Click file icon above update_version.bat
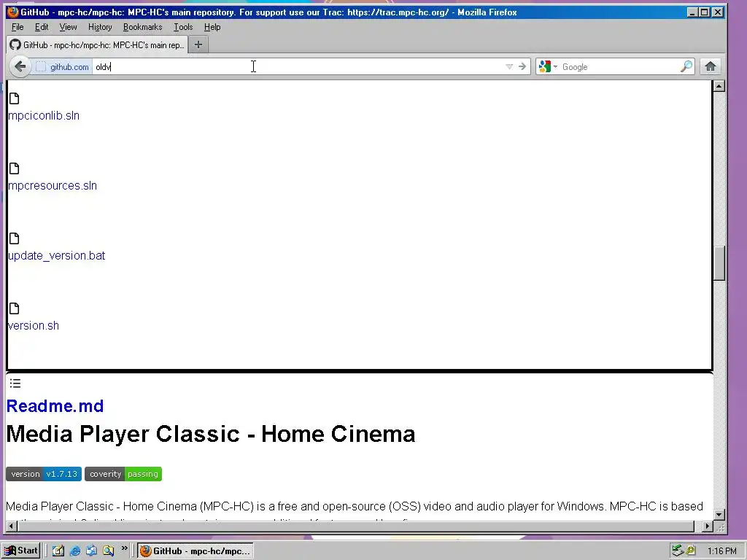 [x=15, y=238]
